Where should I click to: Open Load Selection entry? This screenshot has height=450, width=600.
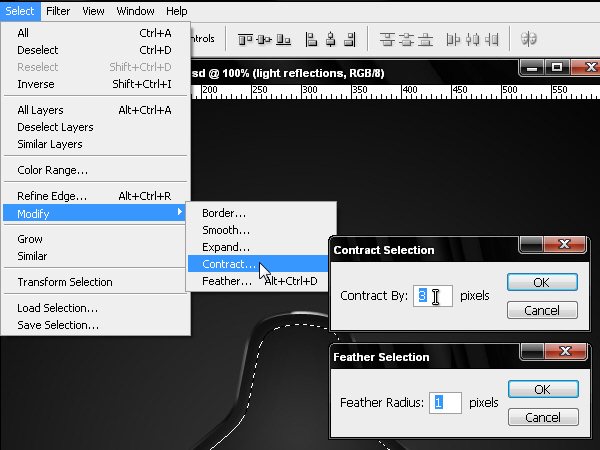[x=95, y=308]
